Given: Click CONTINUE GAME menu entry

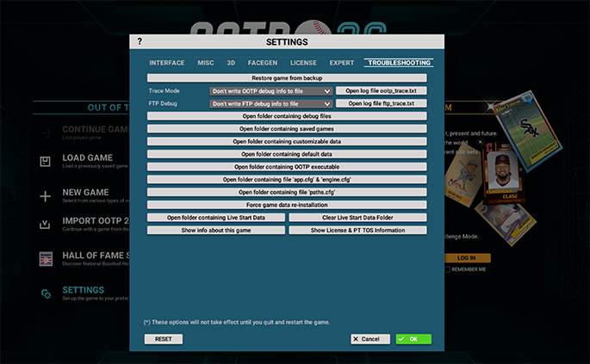Looking at the screenshot, I should [96, 130].
